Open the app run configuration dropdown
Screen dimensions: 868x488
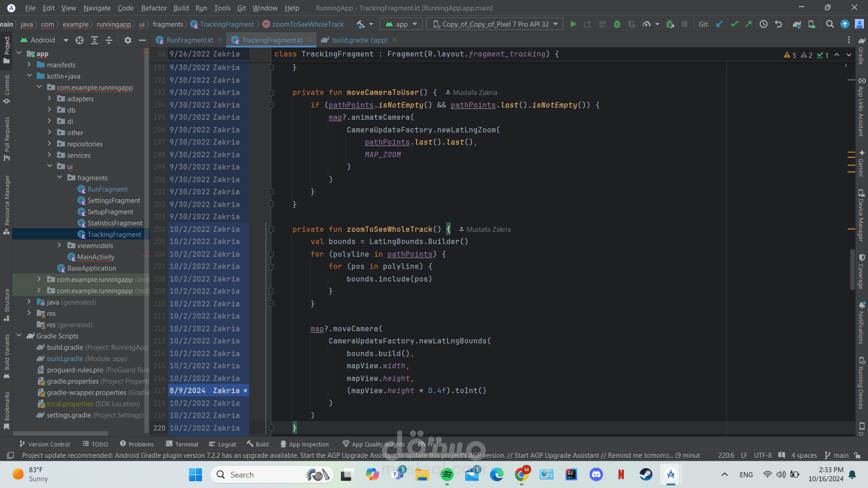[x=401, y=24]
